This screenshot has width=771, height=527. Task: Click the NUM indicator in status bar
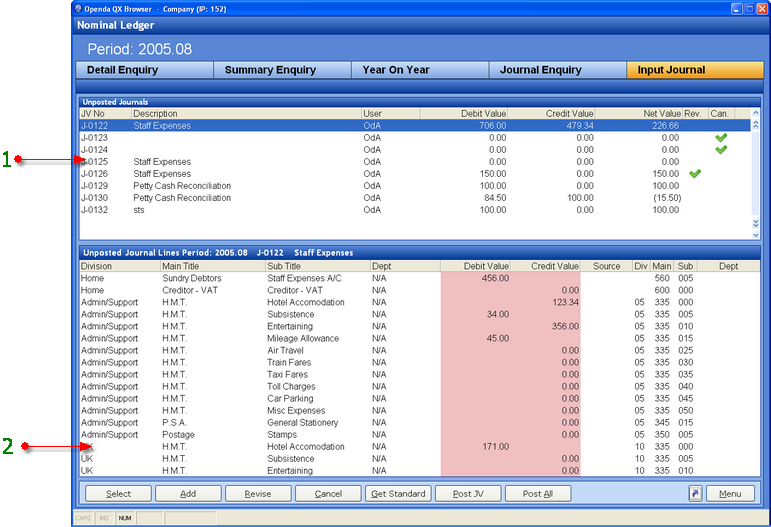coord(125,518)
